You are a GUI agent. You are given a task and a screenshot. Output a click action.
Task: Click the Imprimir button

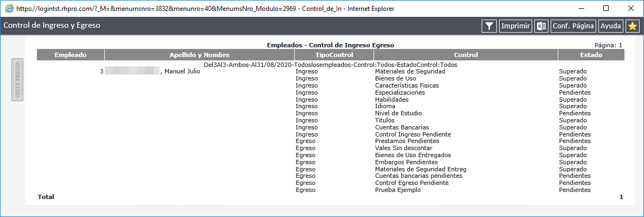pyautogui.click(x=515, y=26)
